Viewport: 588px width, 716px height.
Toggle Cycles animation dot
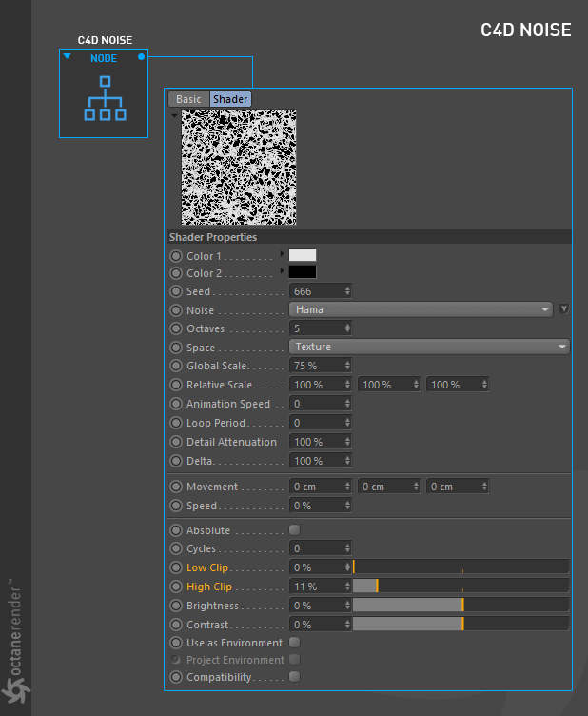point(176,548)
